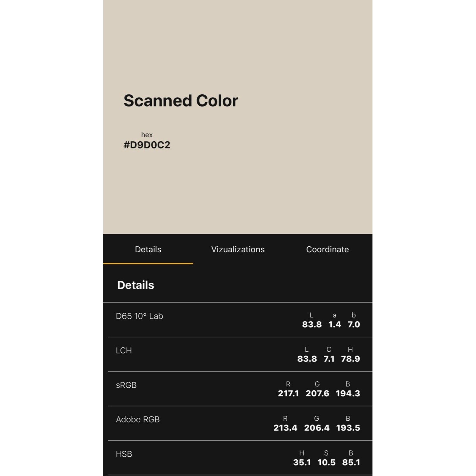Select the D65 10° Lab row label
The image size is (476, 476).
(139, 316)
